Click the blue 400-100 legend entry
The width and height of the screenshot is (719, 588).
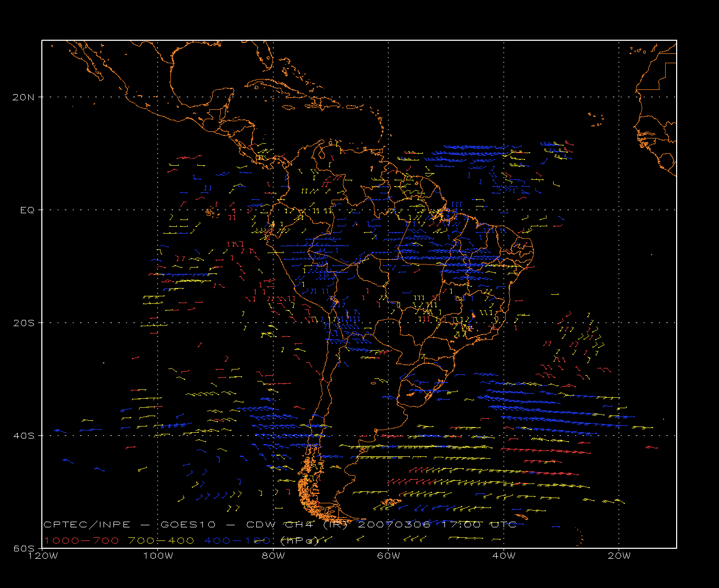(x=237, y=540)
